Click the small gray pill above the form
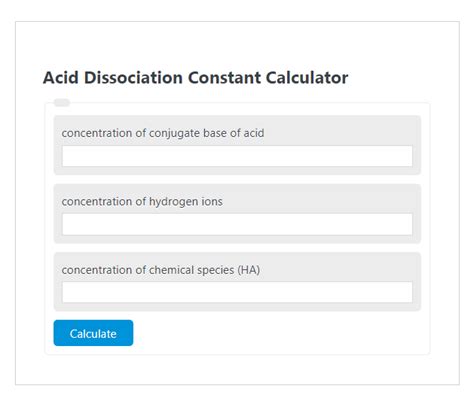The width and height of the screenshot is (474, 401). coord(62,102)
